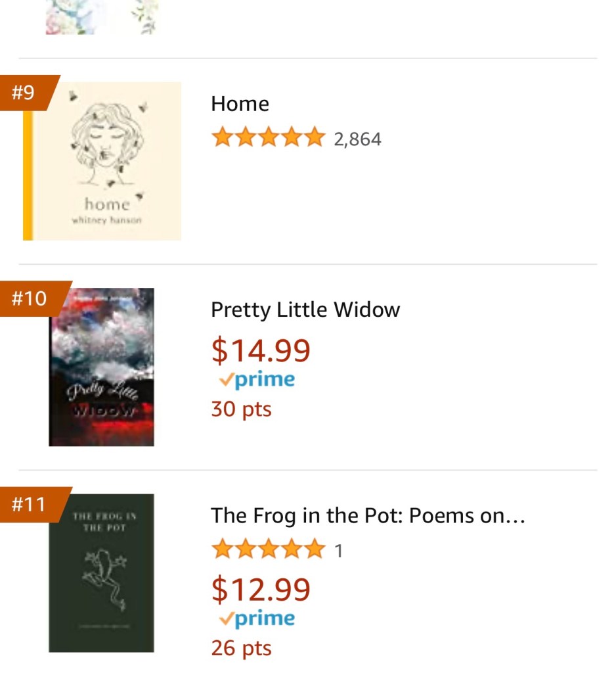Click the 30 pts label
The image size is (616, 673).
pyautogui.click(x=241, y=409)
